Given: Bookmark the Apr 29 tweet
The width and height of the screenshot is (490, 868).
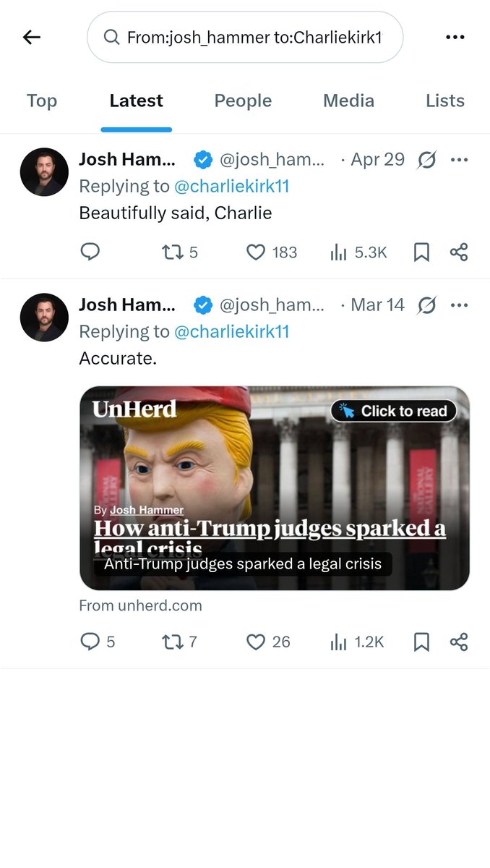Looking at the screenshot, I should pyautogui.click(x=421, y=252).
